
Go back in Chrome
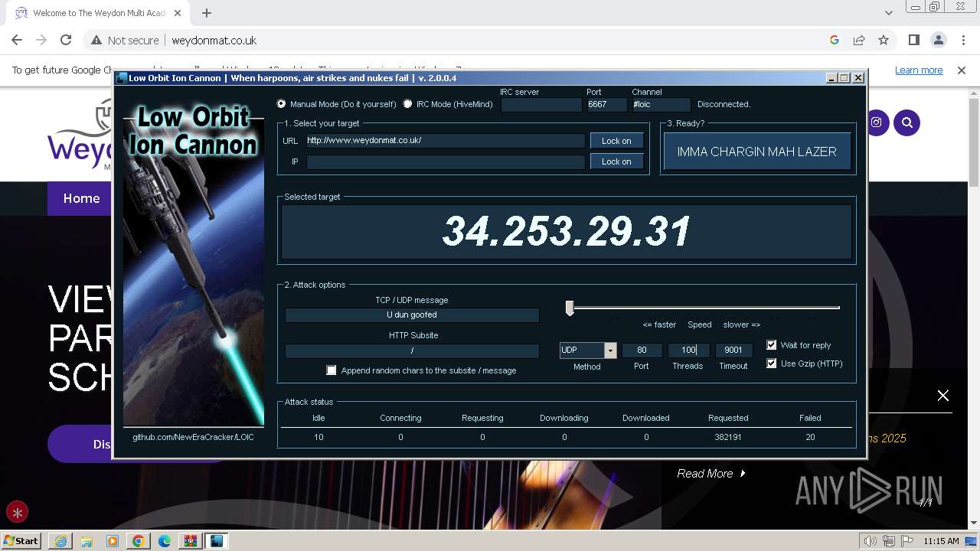tap(17, 41)
